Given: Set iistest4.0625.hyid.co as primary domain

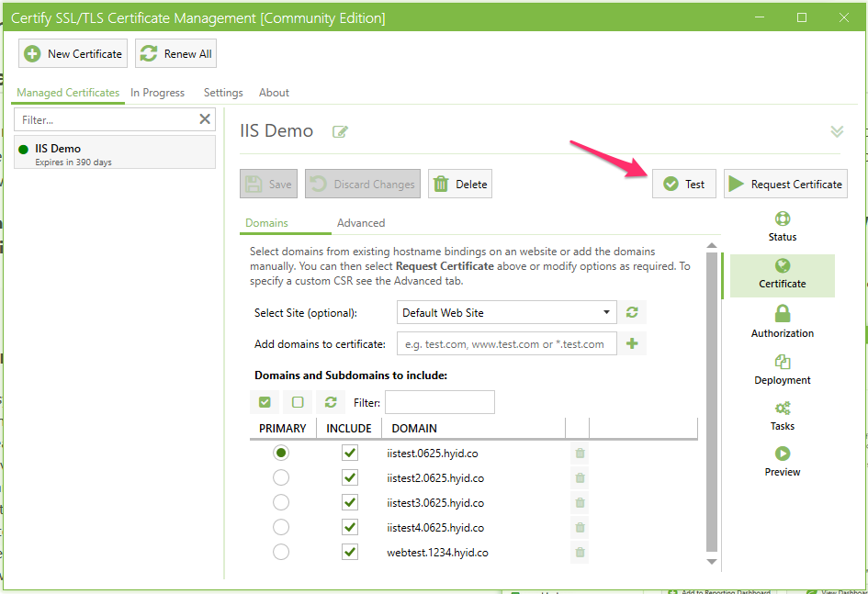Looking at the screenshot, I should (x=281, y=527).
